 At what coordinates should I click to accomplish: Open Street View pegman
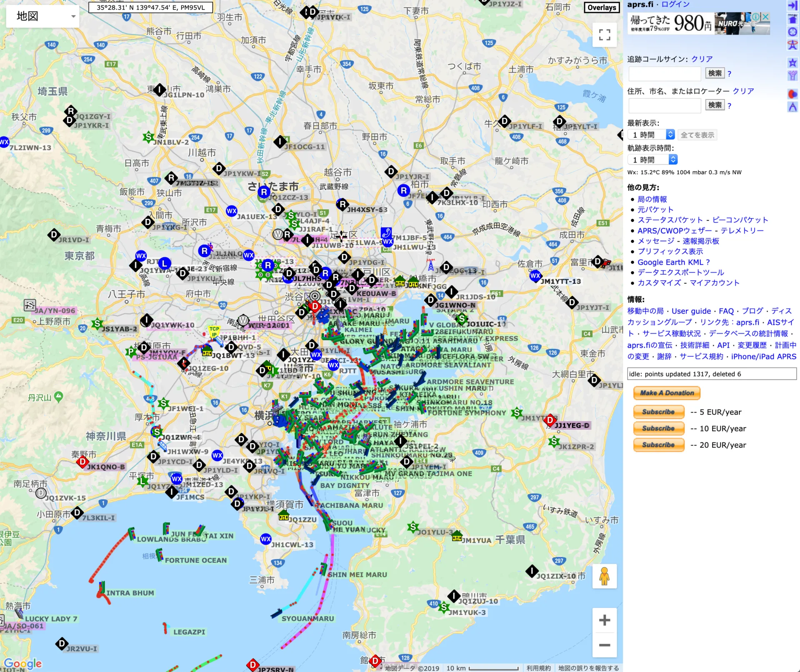(x=605, y=576)
